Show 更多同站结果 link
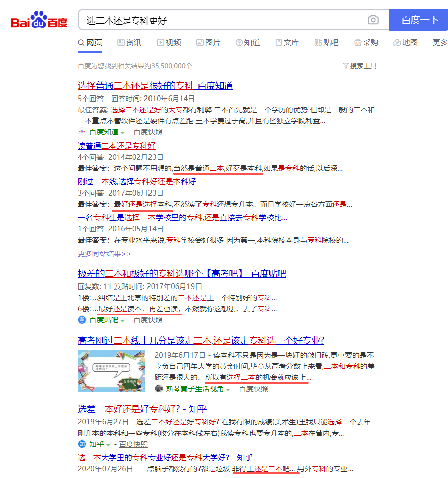 click(105, 254)
